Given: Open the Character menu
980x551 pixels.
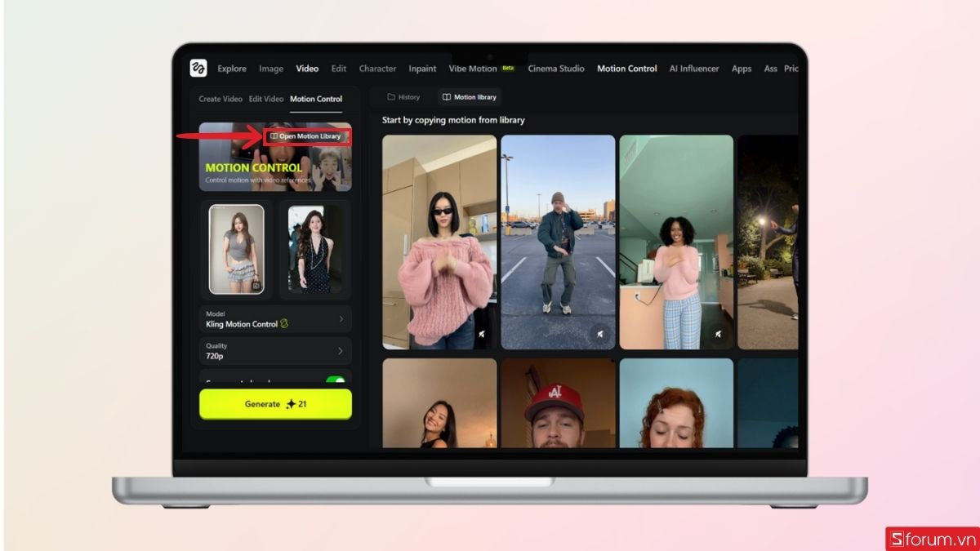Looking at the screenshot, I should (377, 69).
